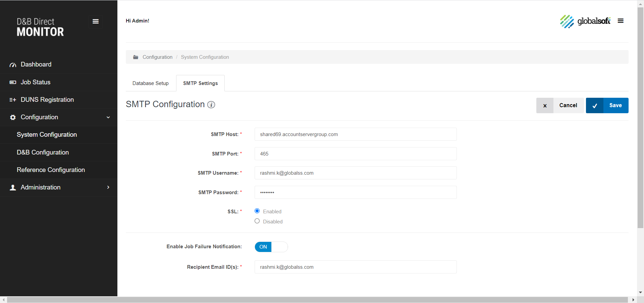Click Recipient Email ID(s) field

pyautogui.click(x=356, y=267)
